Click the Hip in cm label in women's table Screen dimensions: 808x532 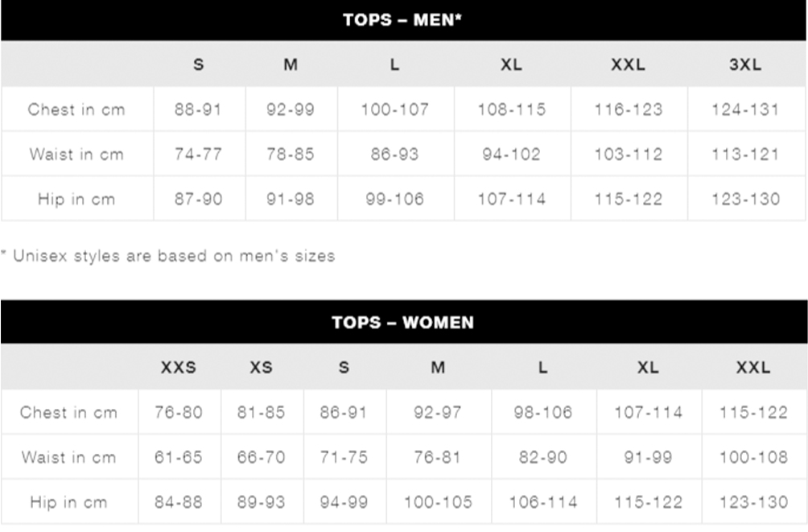[68, 502]
